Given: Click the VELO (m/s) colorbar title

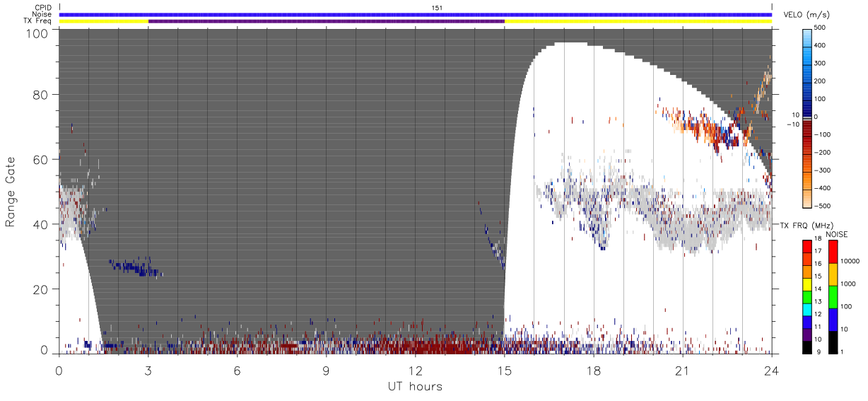Looking at the screenshot, I should coord(806,16).
